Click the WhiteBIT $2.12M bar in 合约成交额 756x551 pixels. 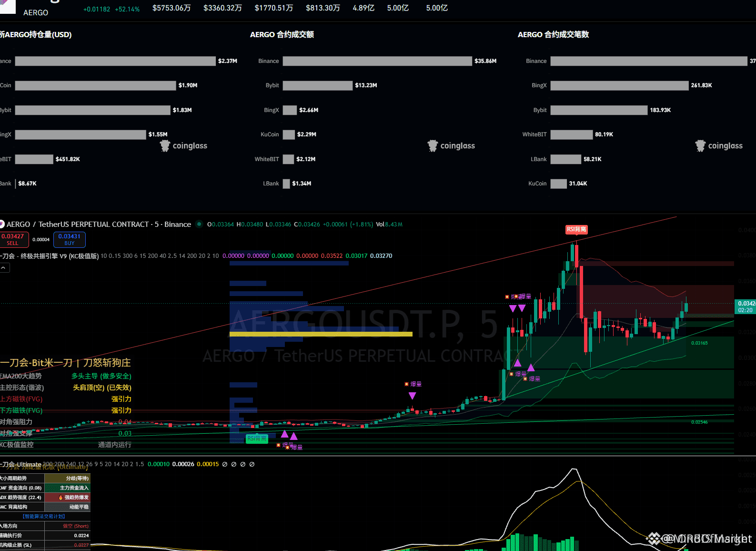click(x=288, y=159)
